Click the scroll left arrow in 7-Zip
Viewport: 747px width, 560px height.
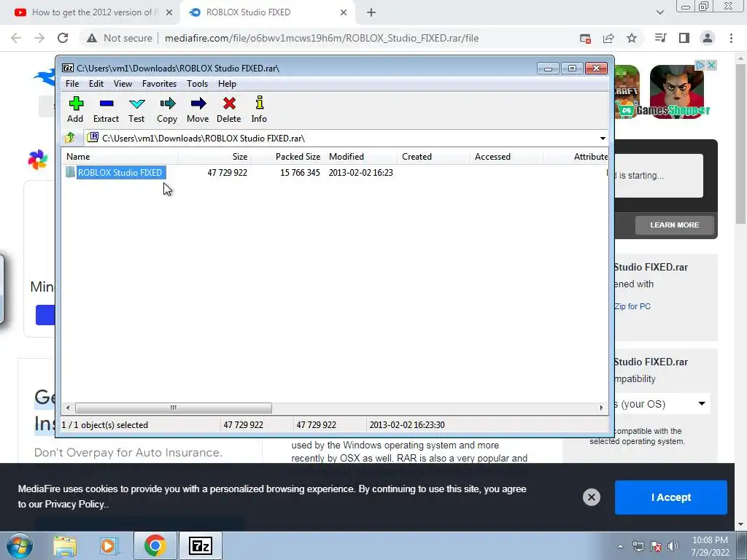[x=68, y=408]
